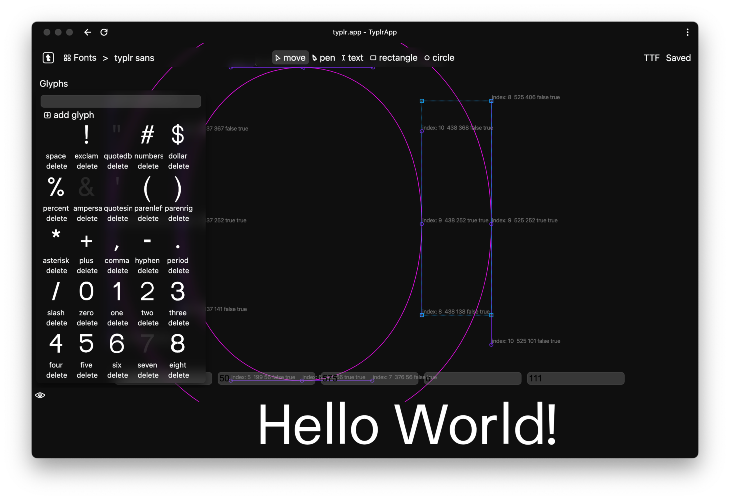Delete the exclam glyph
The height and width of the screenshot is (500, 730).
pos(87,166)
